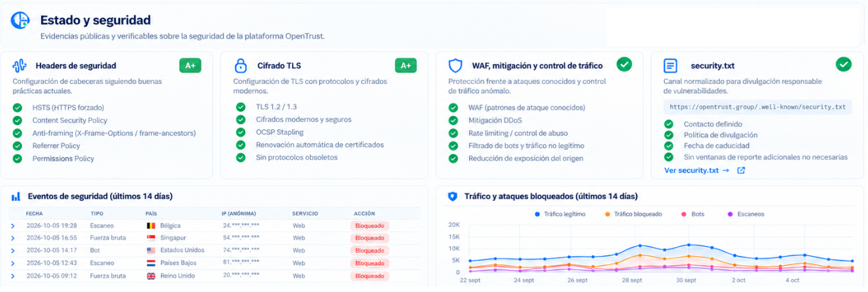
Task: Click the OpenTrust logo icon beside Estado y seguridad
Action: click(x=20, y=20)
